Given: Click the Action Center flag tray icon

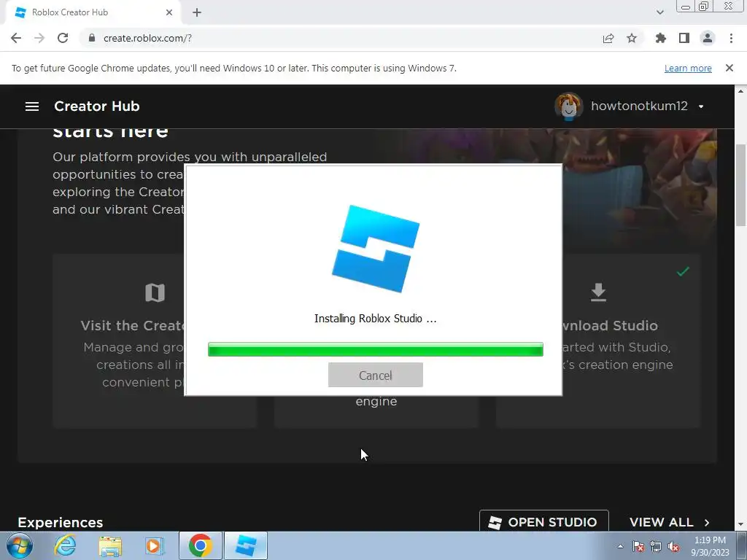Looking at the screenshot, I should pyautogui.click(x=638, y=546).
